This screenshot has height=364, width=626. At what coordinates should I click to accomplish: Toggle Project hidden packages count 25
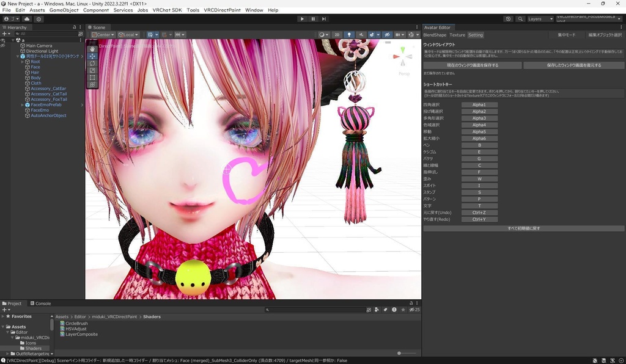[x=415, y=310]
